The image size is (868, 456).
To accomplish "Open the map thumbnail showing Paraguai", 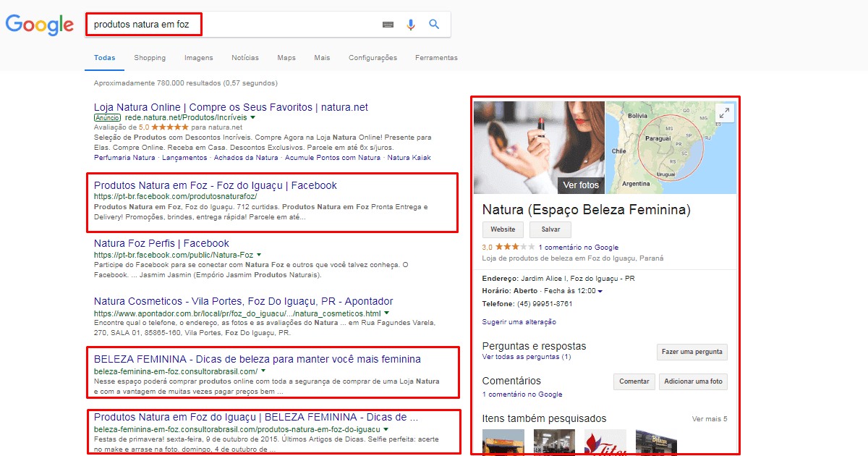I will pos(671,148).
